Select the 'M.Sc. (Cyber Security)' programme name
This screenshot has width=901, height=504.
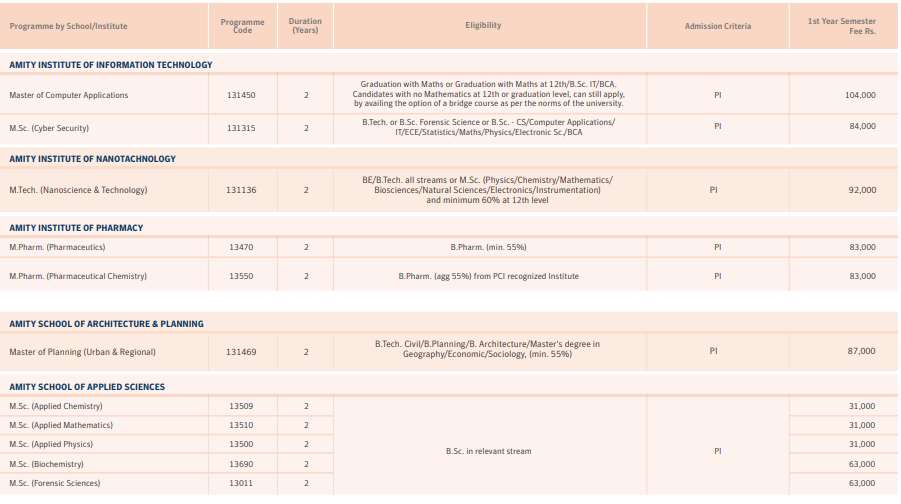pos(49,128)
